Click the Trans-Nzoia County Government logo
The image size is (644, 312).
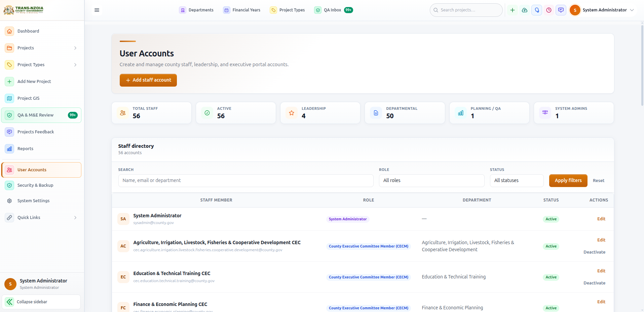point(24,10)
